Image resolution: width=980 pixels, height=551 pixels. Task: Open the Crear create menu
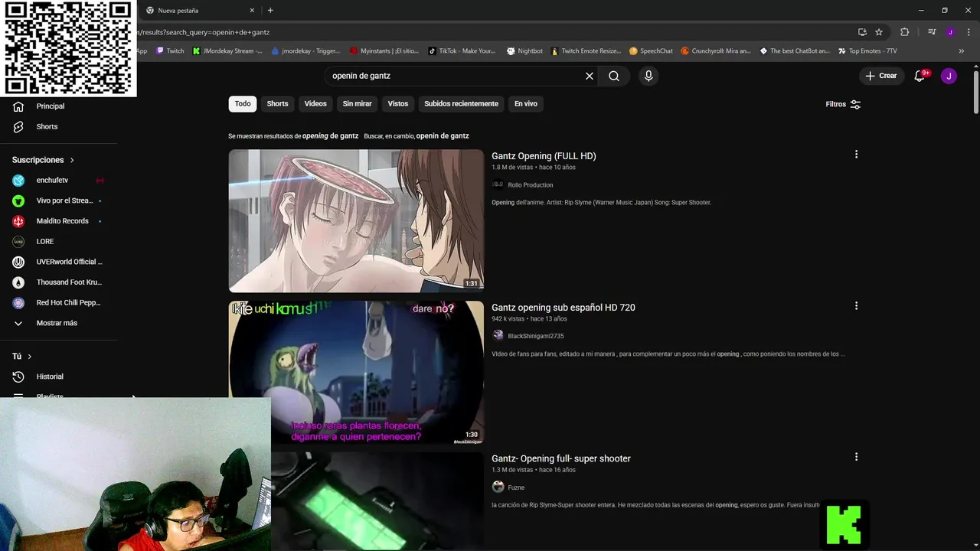tap(881, 76)
